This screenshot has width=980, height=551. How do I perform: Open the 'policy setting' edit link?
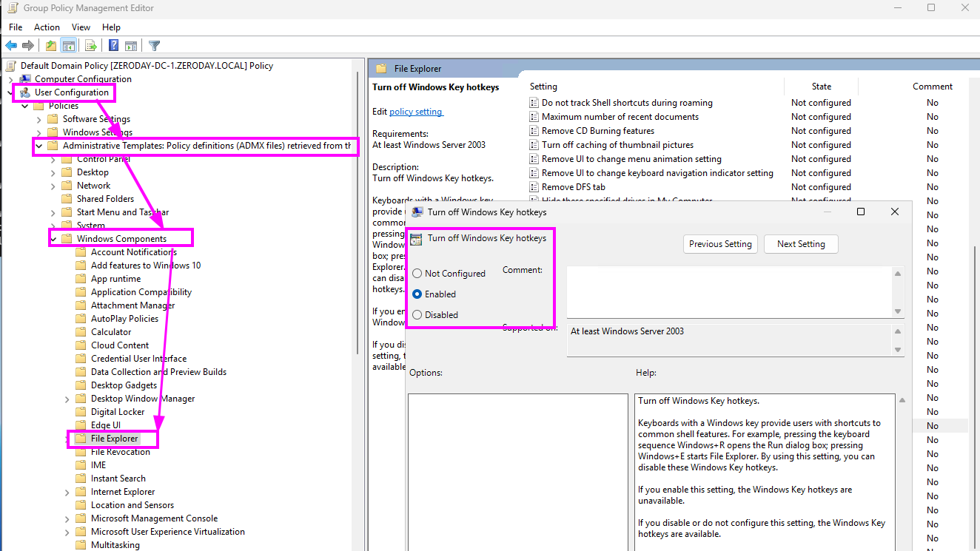(416, 112)
